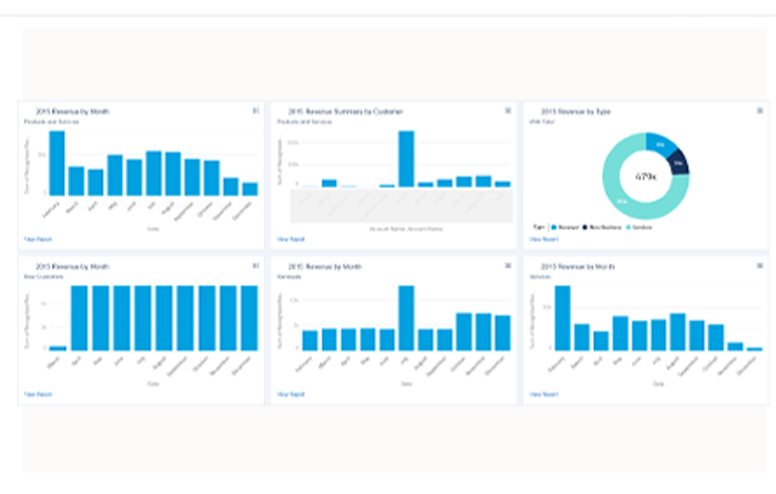Click the New Customers subtitle on bottom-left card
This screenshot has width=776, height=494.
click(44, 277)
